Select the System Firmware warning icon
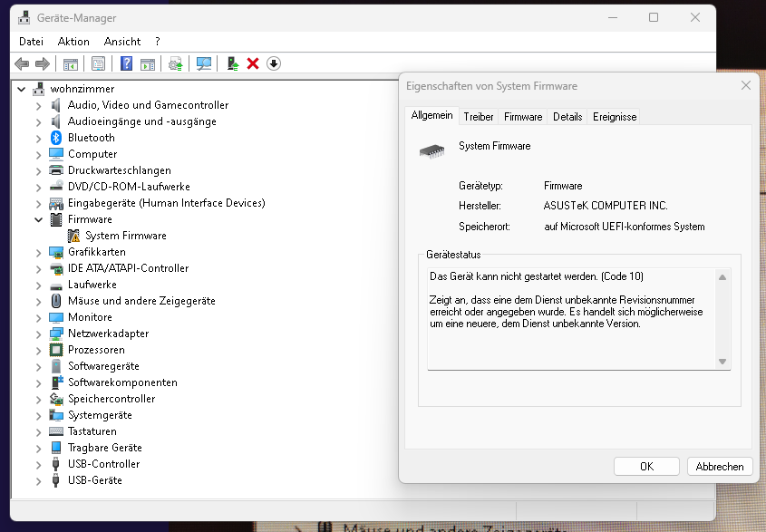Image resolution: width=766 pixels, height=532 pixels. pos(73,236)
